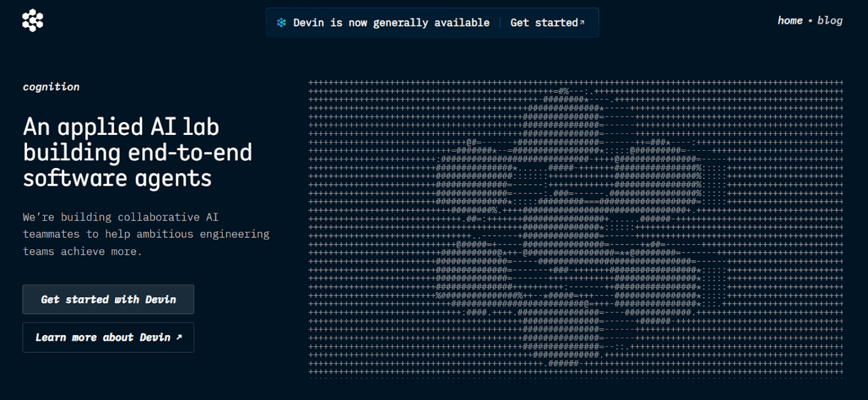The image size is (868, 400).
Task: Open the home navigation link
Action: point(790,20)
